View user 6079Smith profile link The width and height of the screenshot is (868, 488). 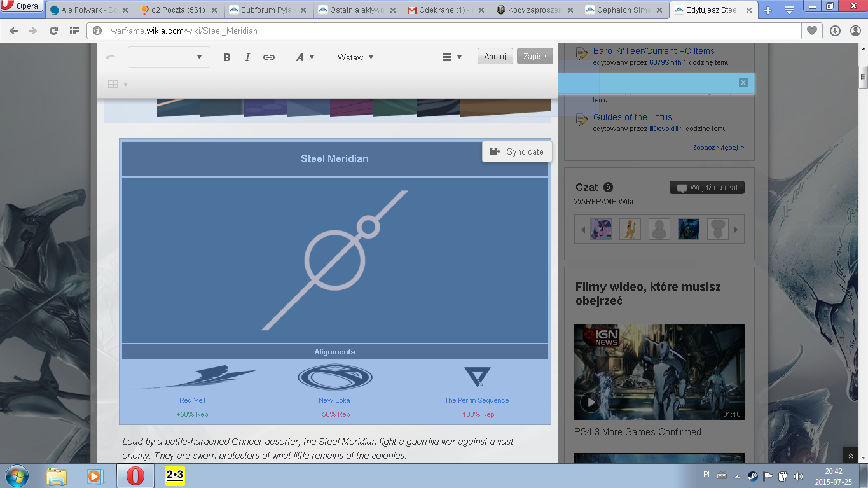click(x=665, y=62)
